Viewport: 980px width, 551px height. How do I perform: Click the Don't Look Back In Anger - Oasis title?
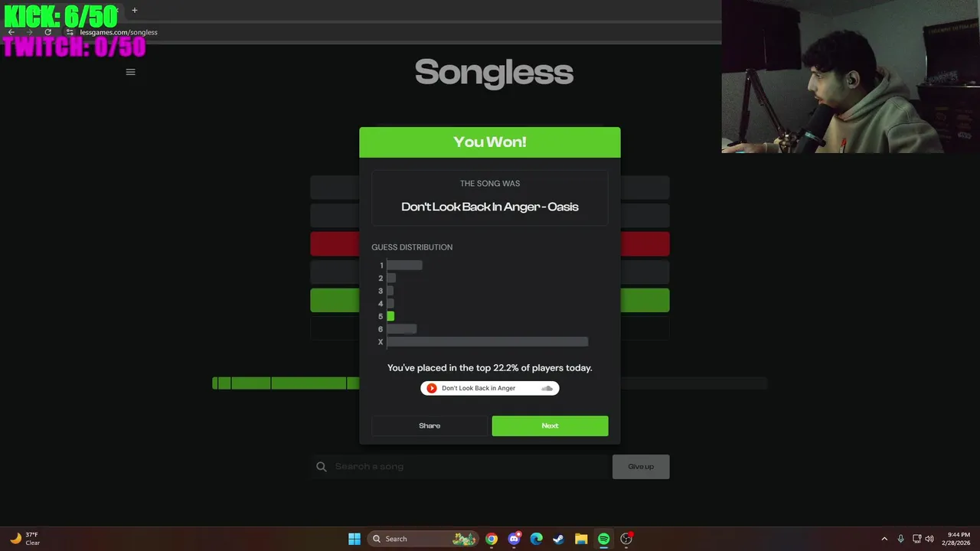tap(490, 207)
